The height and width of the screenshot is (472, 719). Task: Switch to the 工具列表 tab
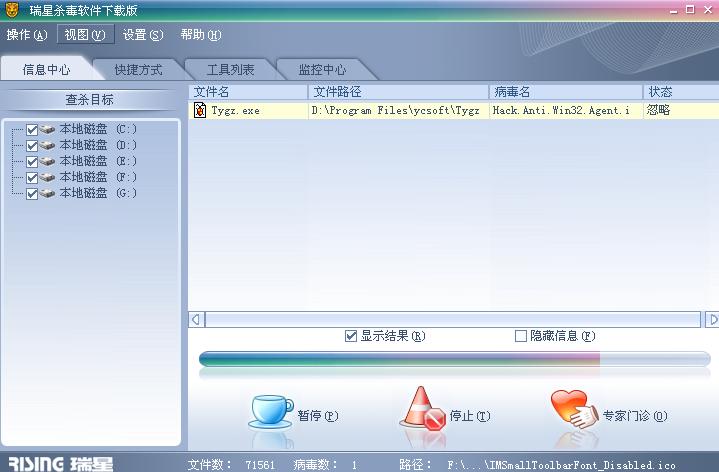(231, 70)
